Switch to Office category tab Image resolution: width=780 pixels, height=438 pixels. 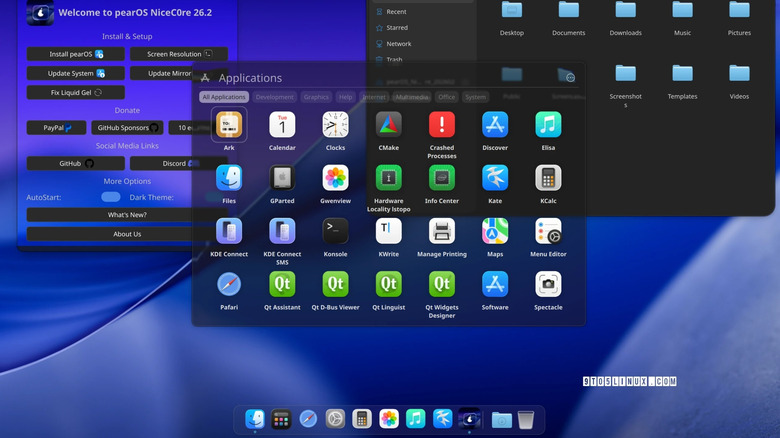pyautogui.click(x=447, y=97)
